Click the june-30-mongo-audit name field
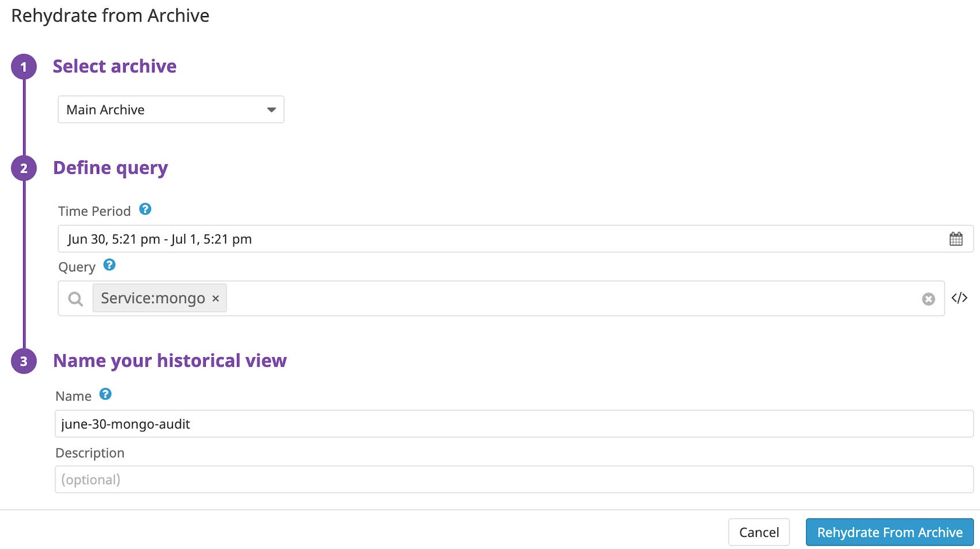This screenshot has width=980, height=549. [346, 423]
